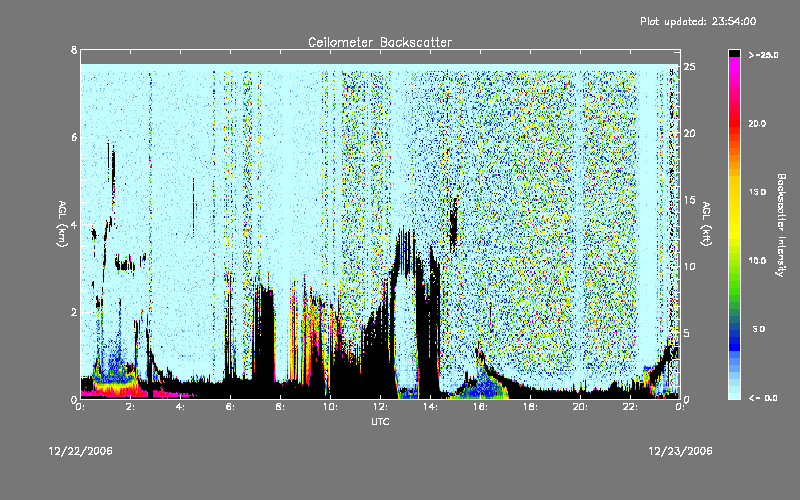800x500 pixels.
Task: Click the "AGL (kft)" right axis label
Action: (x=706, y=224)
